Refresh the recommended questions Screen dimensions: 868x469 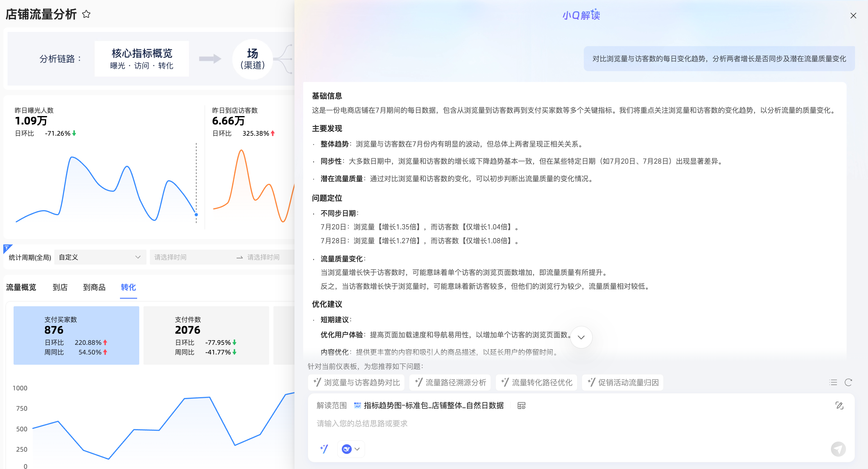pos(848,382)
